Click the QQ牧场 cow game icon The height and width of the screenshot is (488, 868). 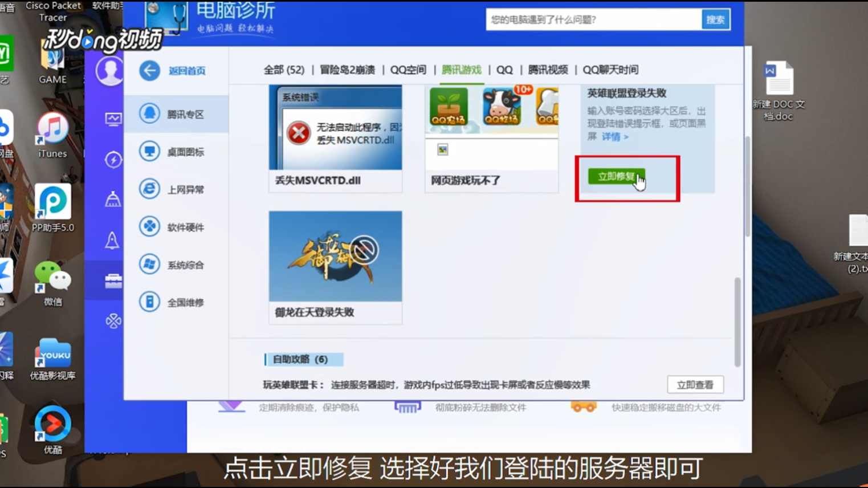(502, 107)
